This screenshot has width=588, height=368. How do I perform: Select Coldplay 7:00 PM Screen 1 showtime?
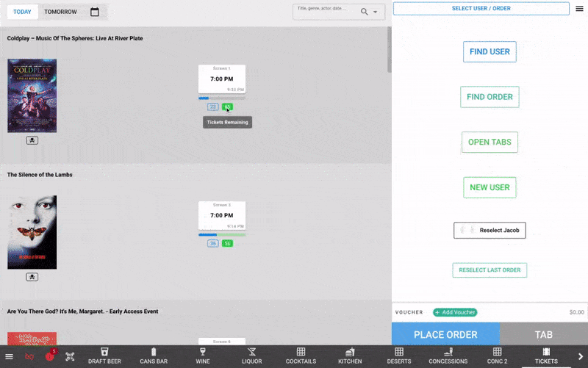(x=222, y=79)
